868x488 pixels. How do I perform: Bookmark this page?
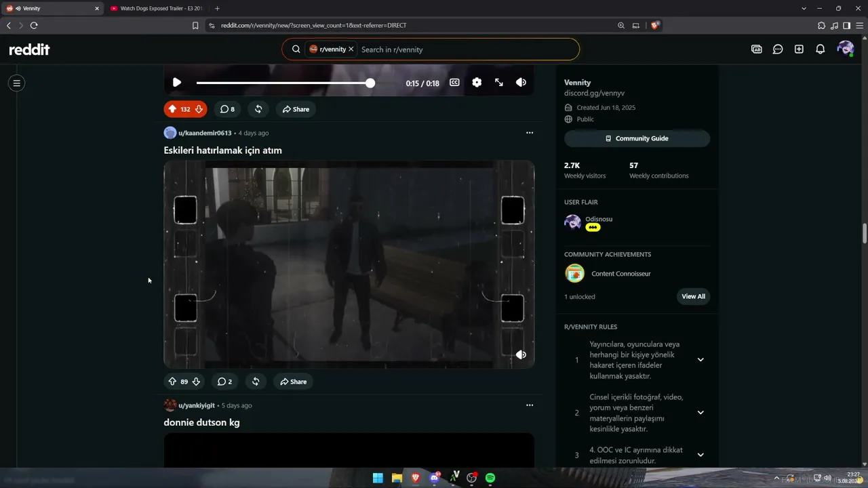[195, 25]
